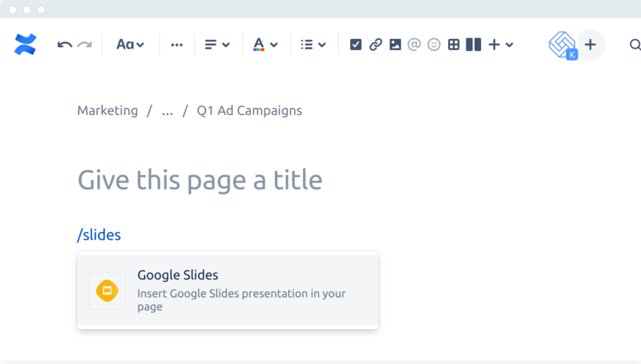Open the text color picker

(265, 45)
